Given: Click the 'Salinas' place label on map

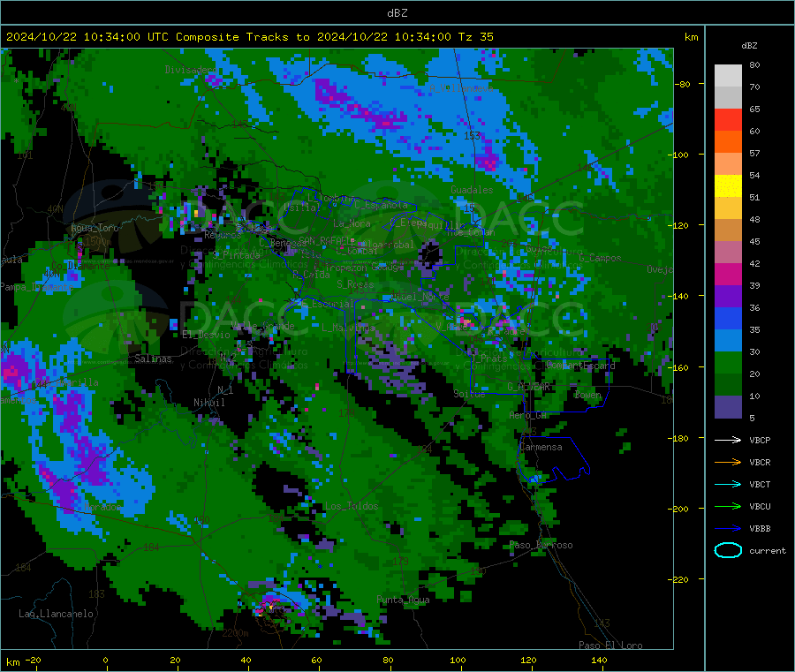Looking at the screenshot, I should tap(153, 359).
